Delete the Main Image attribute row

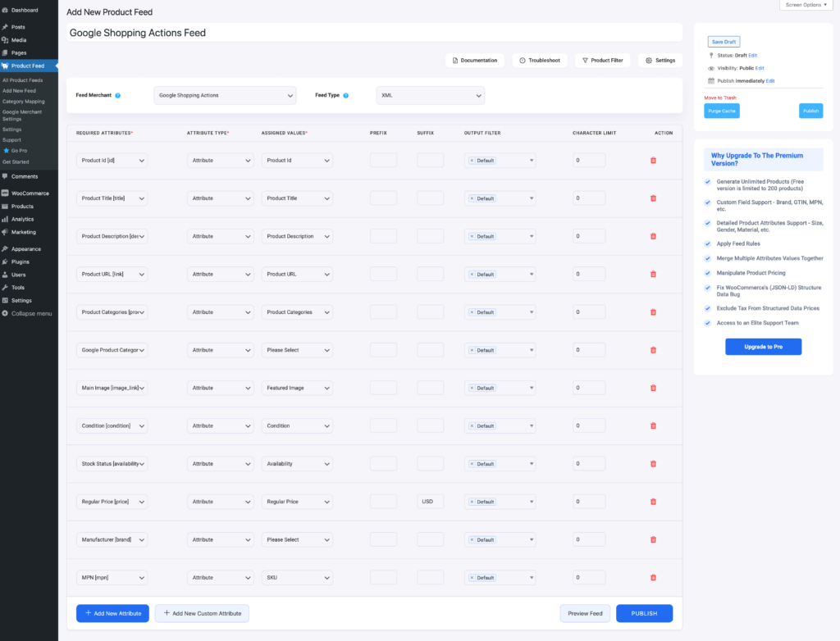(x=653, y=388)
